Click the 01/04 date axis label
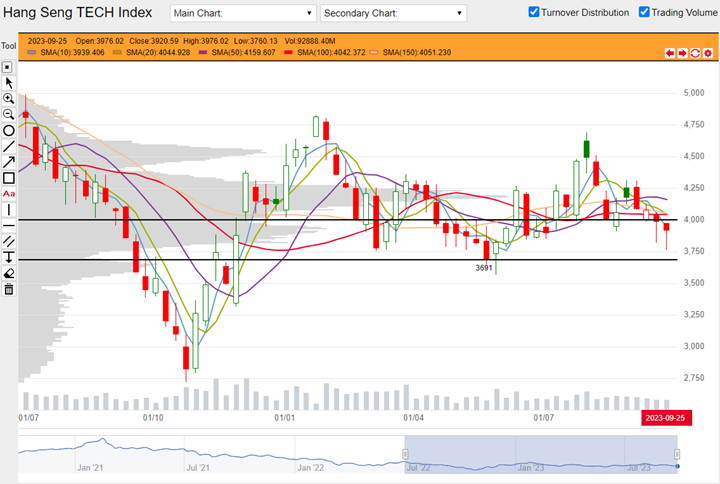The width and height of the screenshot is (720, 484). (413, 418)
